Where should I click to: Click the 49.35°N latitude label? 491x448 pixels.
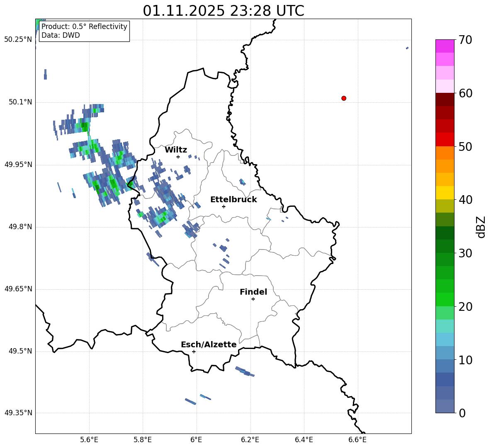pyautogui.click(x=18, y=413)
